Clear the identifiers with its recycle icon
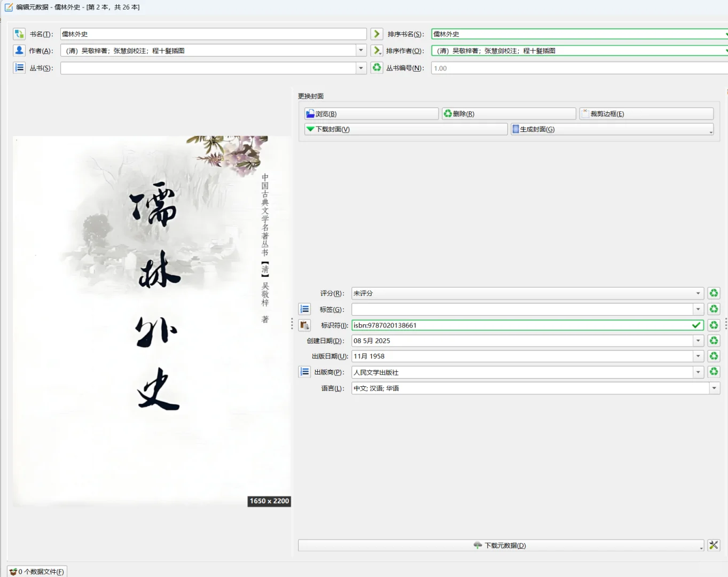The image size is (728, 577). (x=714, y=325)
